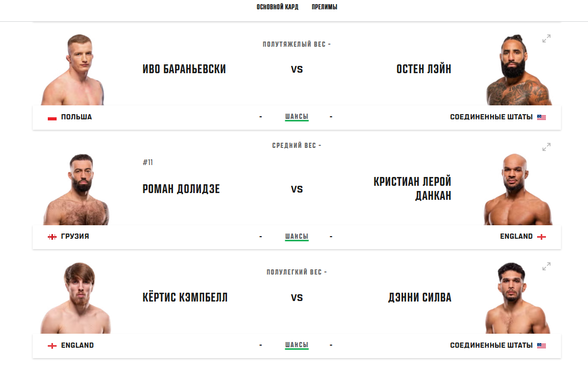Open Шансы for Baraniewski vs Lane
This screenshot has height=369, width=588.
pyautogui.click(x=297, y=117)
